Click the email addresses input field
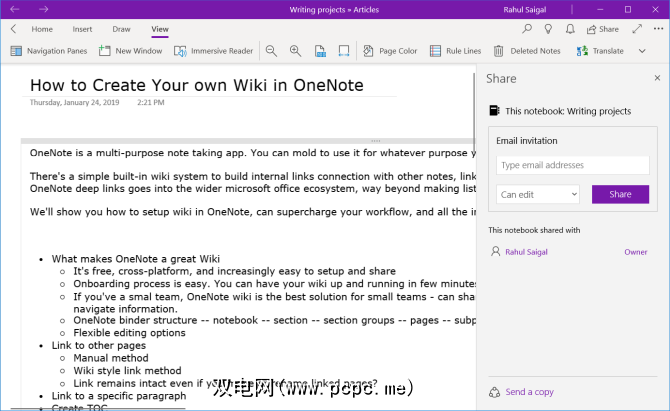 click(x=572, y=165)
